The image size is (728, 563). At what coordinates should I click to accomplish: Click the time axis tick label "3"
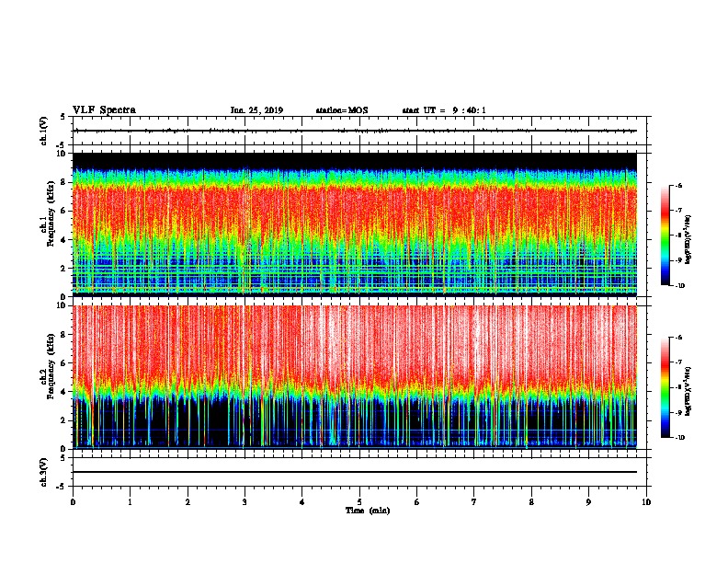tap(245, 502)
